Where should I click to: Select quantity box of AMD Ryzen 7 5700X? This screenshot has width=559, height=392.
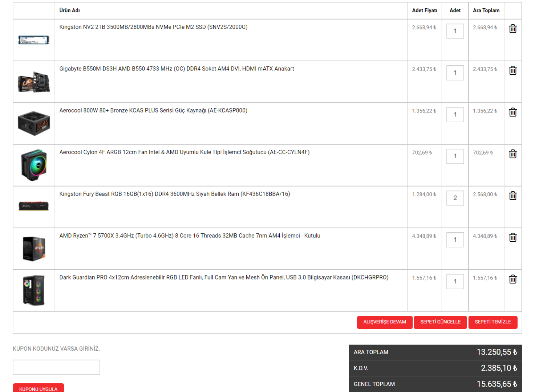[x=455, y=240]
